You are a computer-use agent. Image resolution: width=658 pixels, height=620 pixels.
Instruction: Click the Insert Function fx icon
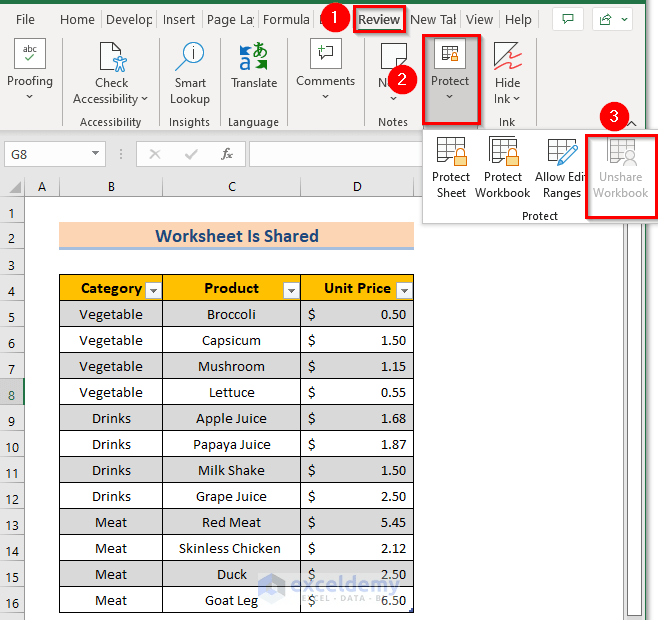coord(227,154)
